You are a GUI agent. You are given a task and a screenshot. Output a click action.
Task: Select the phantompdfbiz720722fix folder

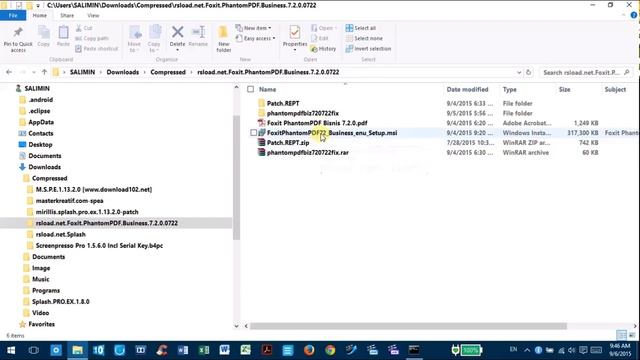[302, 113]
